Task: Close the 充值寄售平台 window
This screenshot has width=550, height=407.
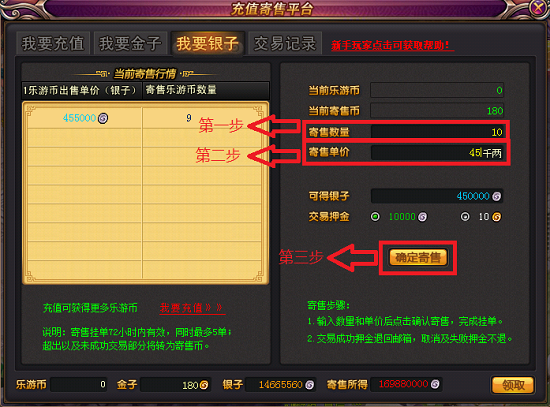Action: pyautogui.click(x=538, y=8)
